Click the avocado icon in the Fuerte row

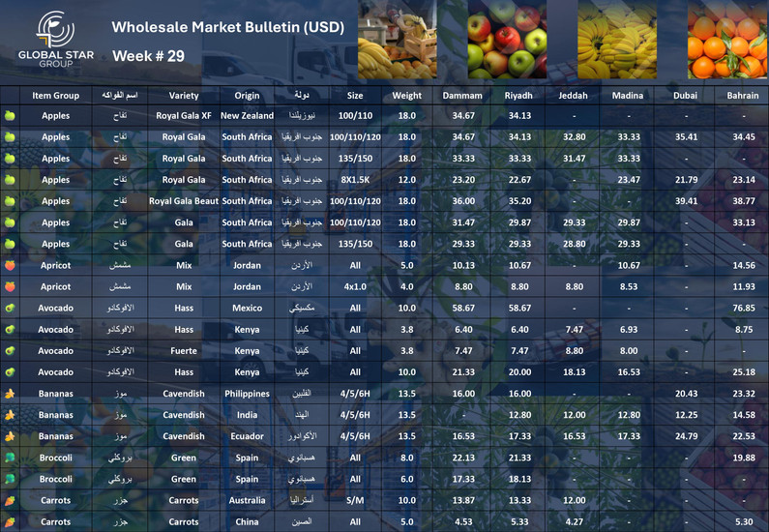10,350
